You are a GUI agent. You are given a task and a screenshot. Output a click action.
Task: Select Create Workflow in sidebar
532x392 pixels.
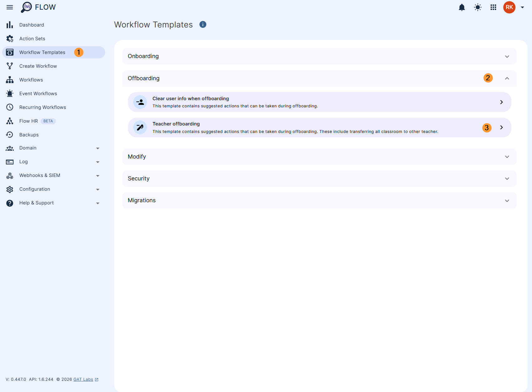(54, 66)
